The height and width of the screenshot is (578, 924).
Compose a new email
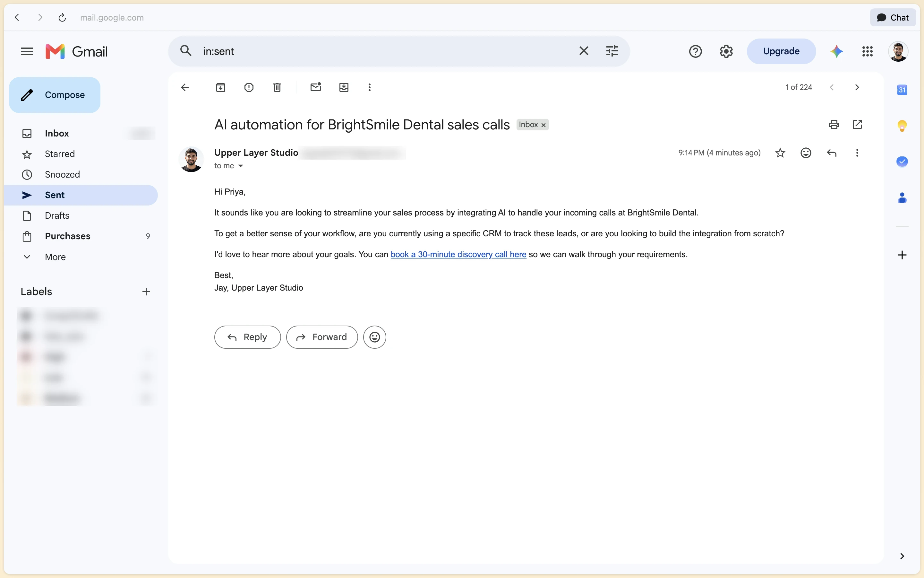point(55,95)
